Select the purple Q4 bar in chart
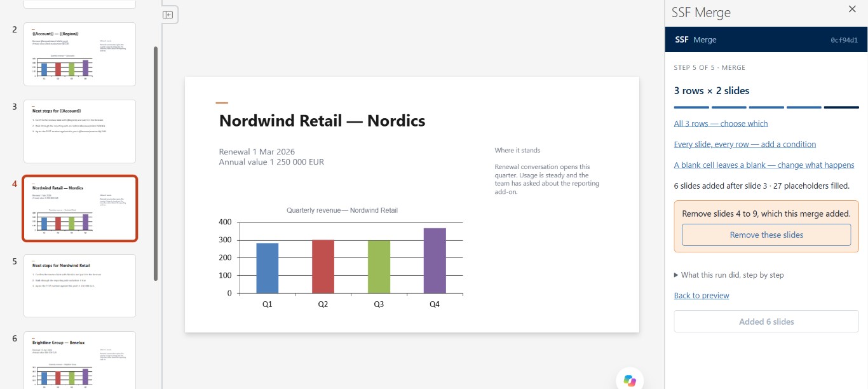 click(x=435, y=261)
